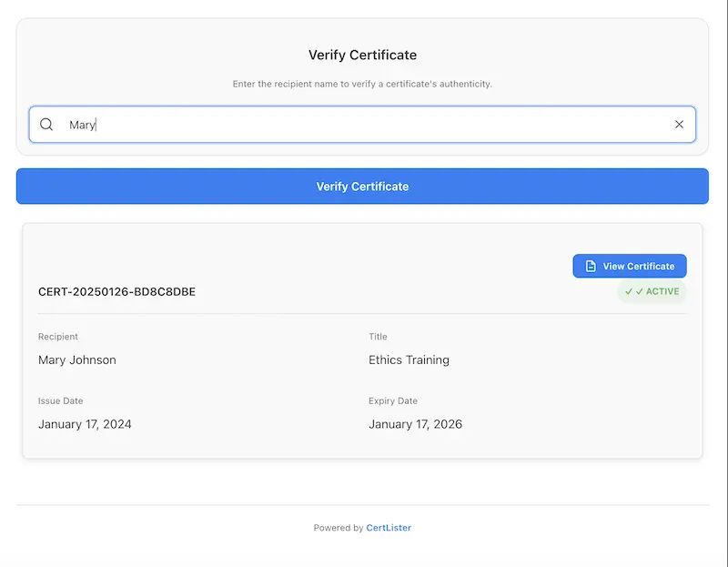This screenshot has height=567, width=728.
Task: Click the Recipient field label
Action: pyautogui.click(x=58, y=337)
